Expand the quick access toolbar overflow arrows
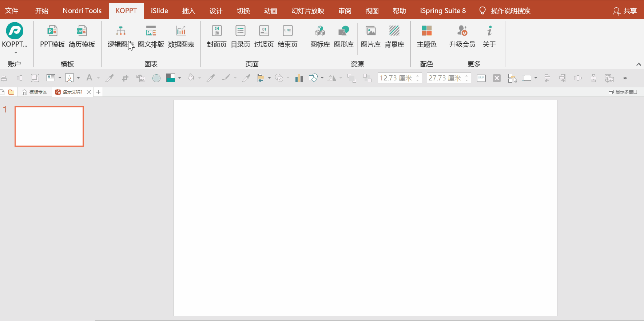This screenshot has width=644, height=321. click(625, 78)
